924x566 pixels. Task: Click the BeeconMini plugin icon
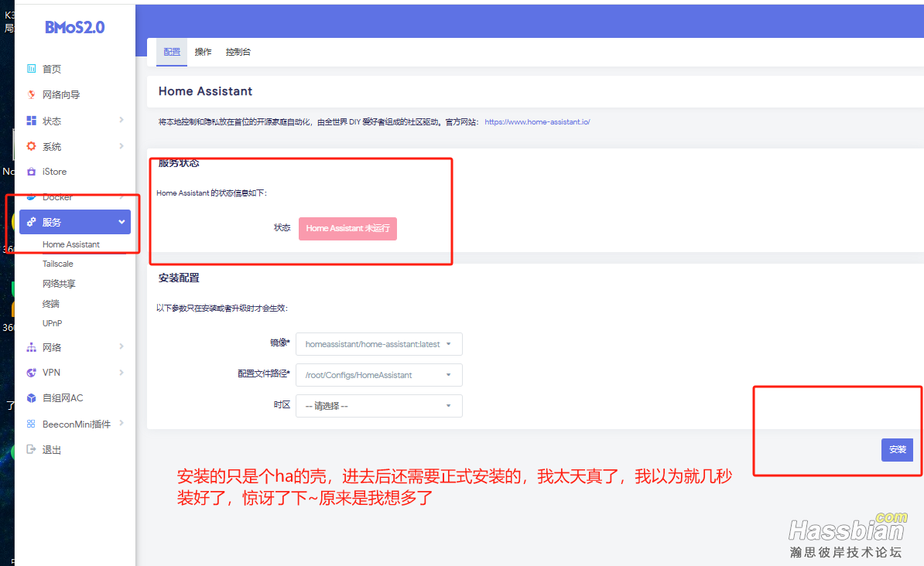[31, 424]
